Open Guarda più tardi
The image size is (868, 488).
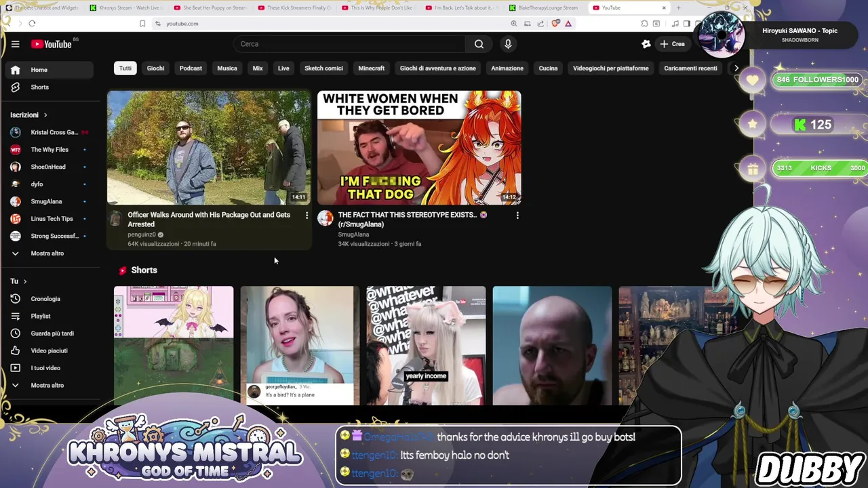tap(49, 333)
